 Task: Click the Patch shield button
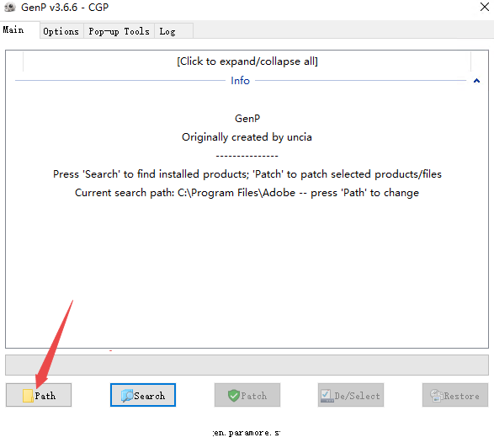(247, 395)
